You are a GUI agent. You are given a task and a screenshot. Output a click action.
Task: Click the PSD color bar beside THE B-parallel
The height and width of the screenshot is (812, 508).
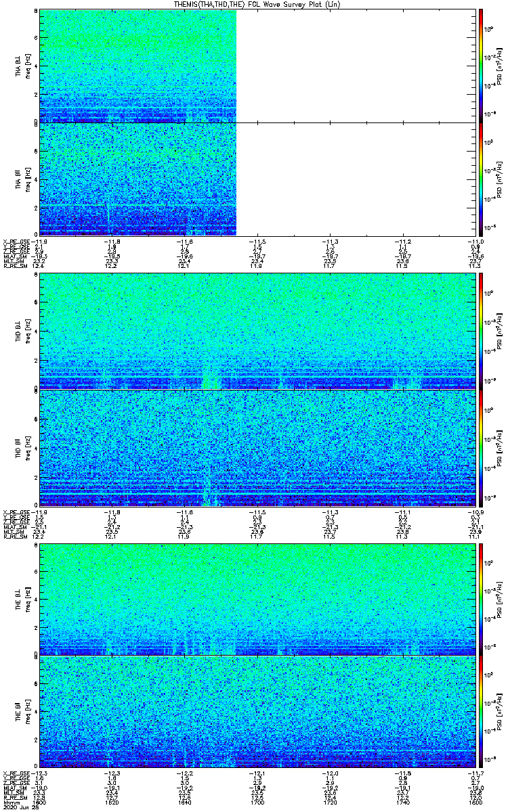[480, 710]
